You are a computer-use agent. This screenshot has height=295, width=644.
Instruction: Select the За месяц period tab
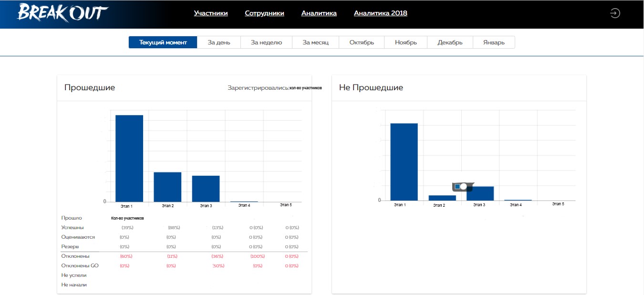pyautogui.click(x=315, y=42)
